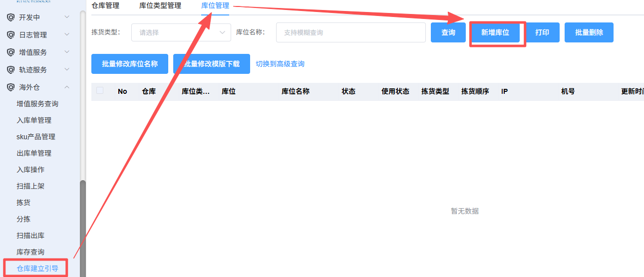Click the sidebar vertical scrollbar
Image resolution: width=644 pixels, height=277 pixels.
pos(83,225)
